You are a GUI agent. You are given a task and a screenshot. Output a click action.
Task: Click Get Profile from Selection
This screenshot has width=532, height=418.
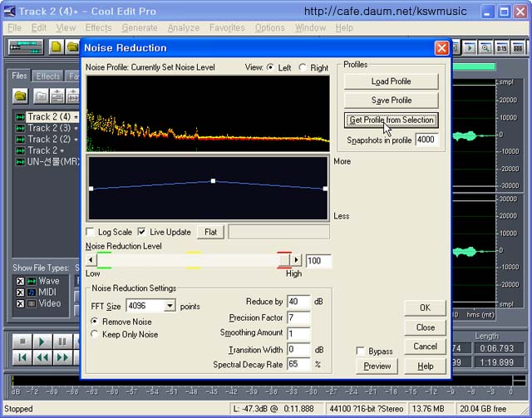(x=392, y=120)
